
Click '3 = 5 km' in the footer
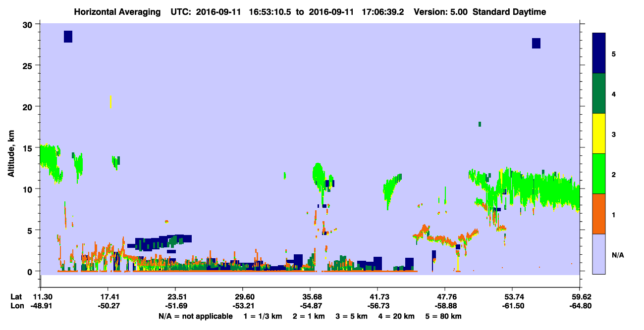click(351, 316)
